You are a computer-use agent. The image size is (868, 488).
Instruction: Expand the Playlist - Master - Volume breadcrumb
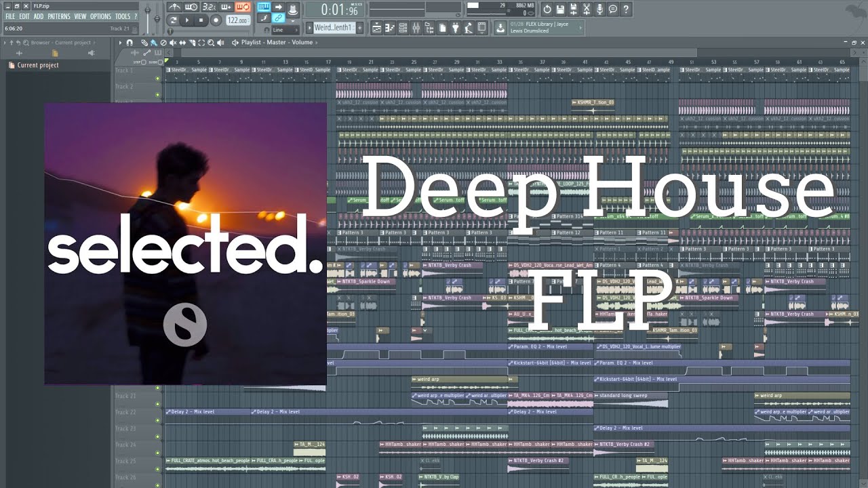click(317, 42)
